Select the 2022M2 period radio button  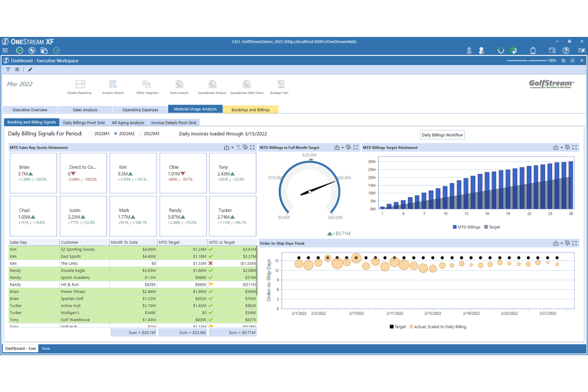[116, 134]
